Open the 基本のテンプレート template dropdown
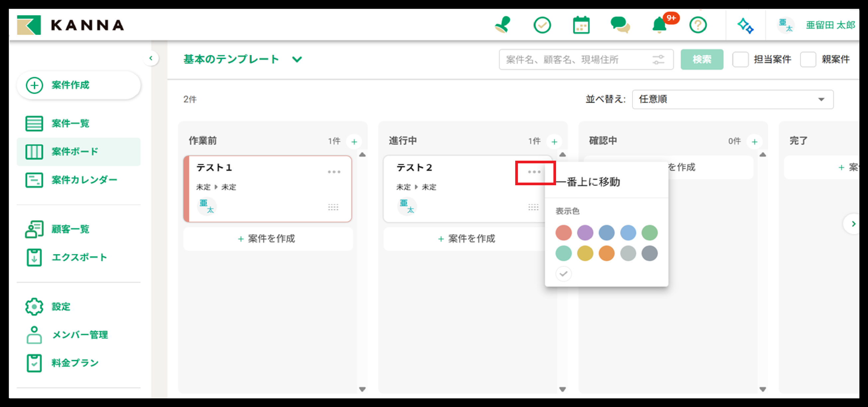Viewport: 868px width, 407px height. click(241, 59)
